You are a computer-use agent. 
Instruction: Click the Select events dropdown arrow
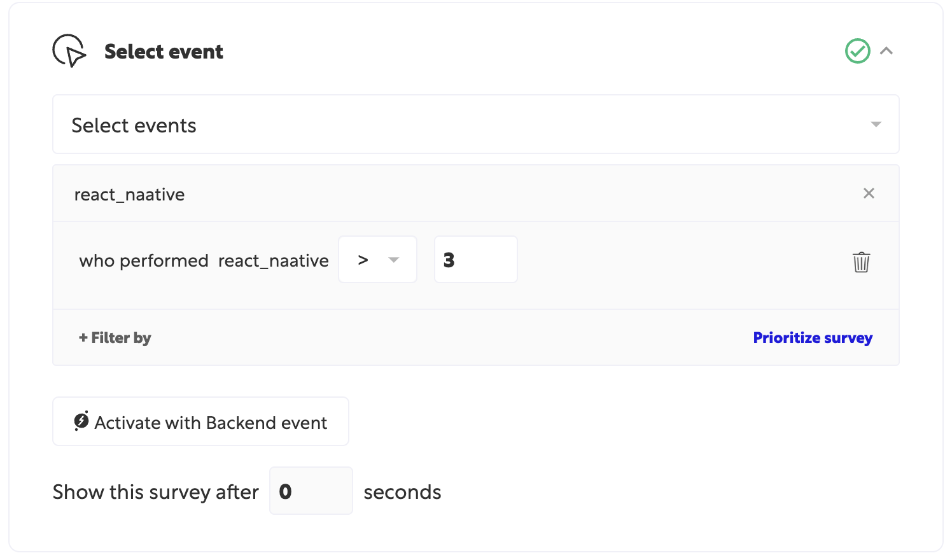[876, 125]
